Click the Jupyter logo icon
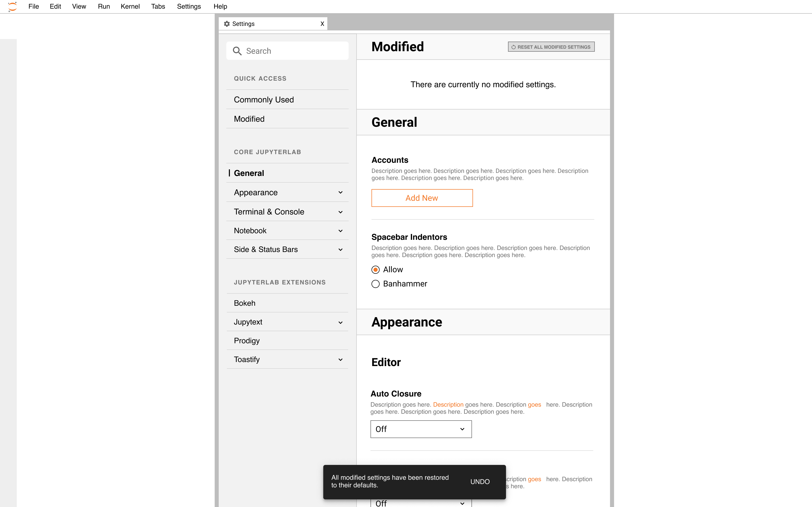 click(12, 6)
